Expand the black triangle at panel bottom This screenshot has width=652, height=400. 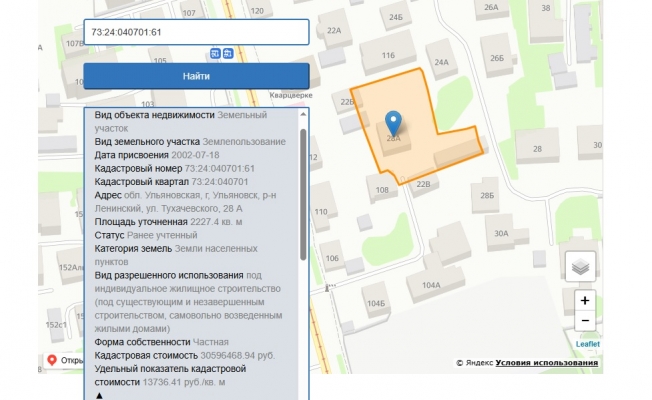point(98,396)
